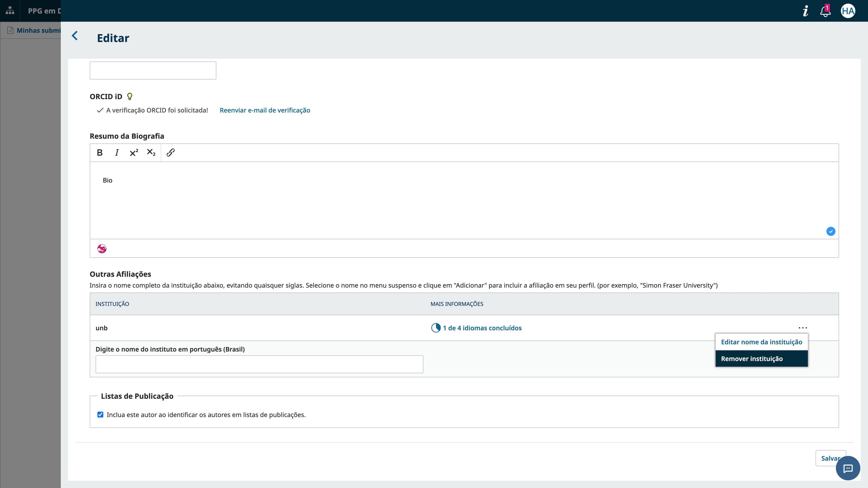
Task: Click the information help icon
Action: [x=805, y=11]
